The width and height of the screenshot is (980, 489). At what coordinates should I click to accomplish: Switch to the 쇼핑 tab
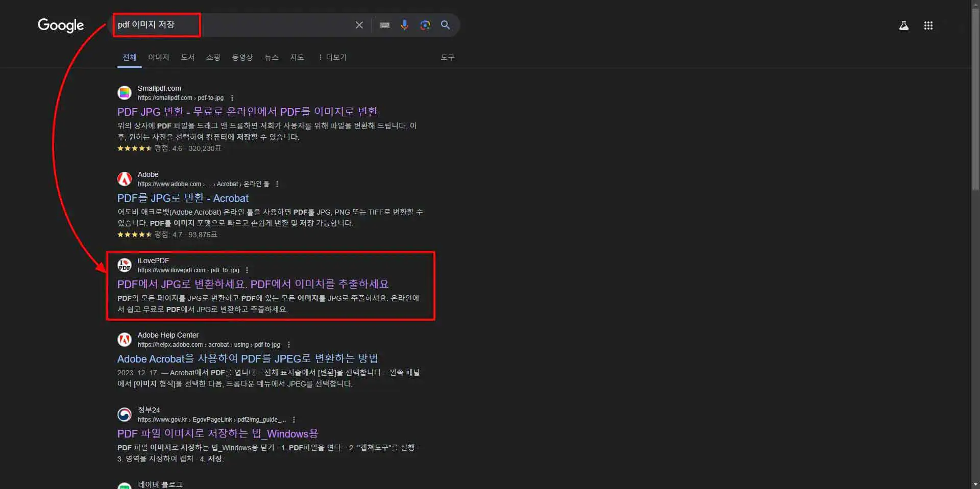click(x=213, y=57)
